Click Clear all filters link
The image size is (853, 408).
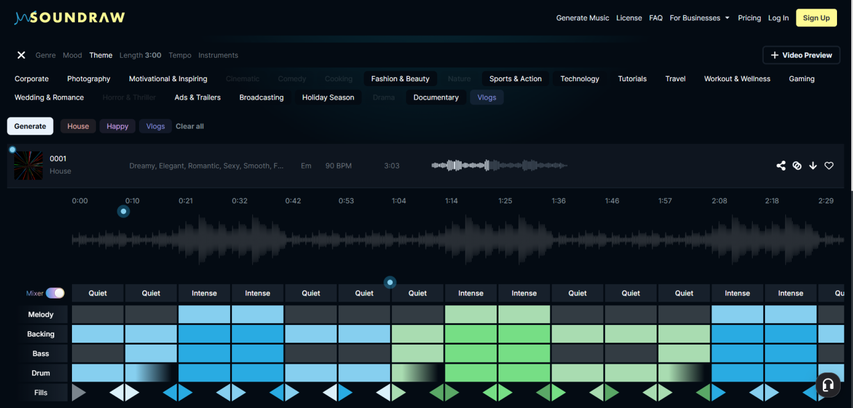coord(190,126)
